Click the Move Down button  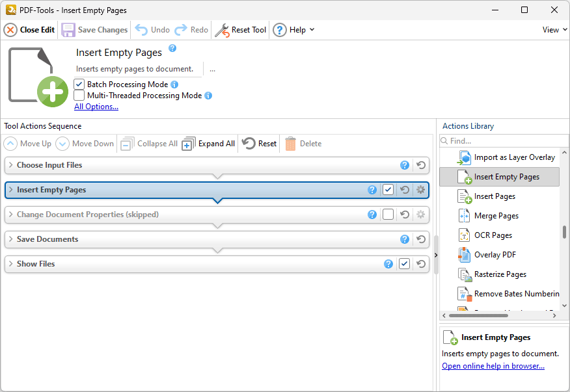(85, 144)
